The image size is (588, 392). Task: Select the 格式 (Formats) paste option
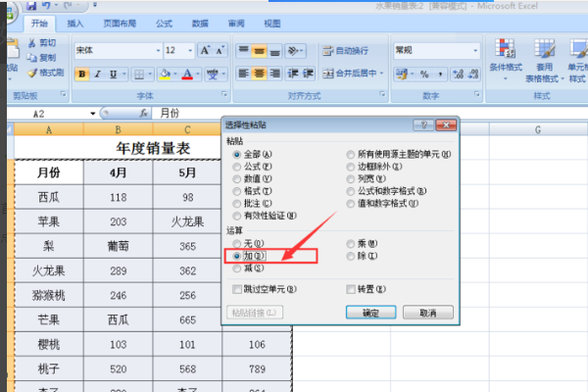click(x=236, y=191)
